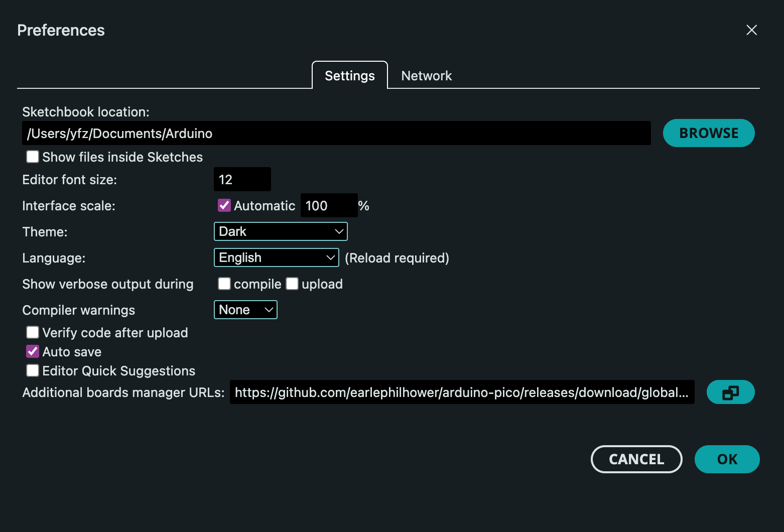Disable the Auto save option
Screen dimensions: 784x532
click(x=33, y=352)
